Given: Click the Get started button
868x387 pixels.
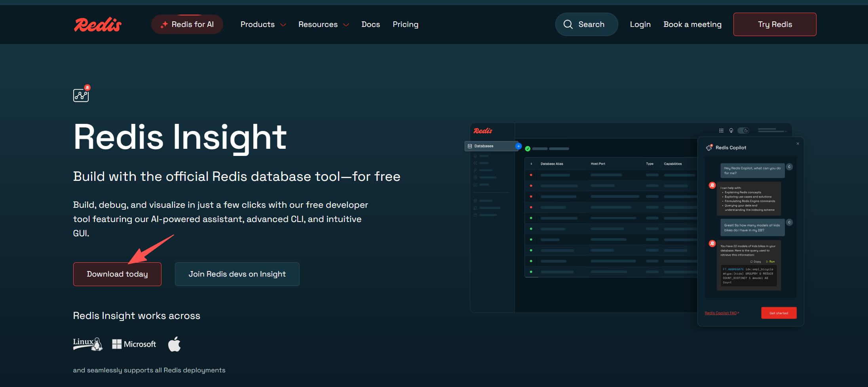Looking at the screenshot, I should [779, 313].
